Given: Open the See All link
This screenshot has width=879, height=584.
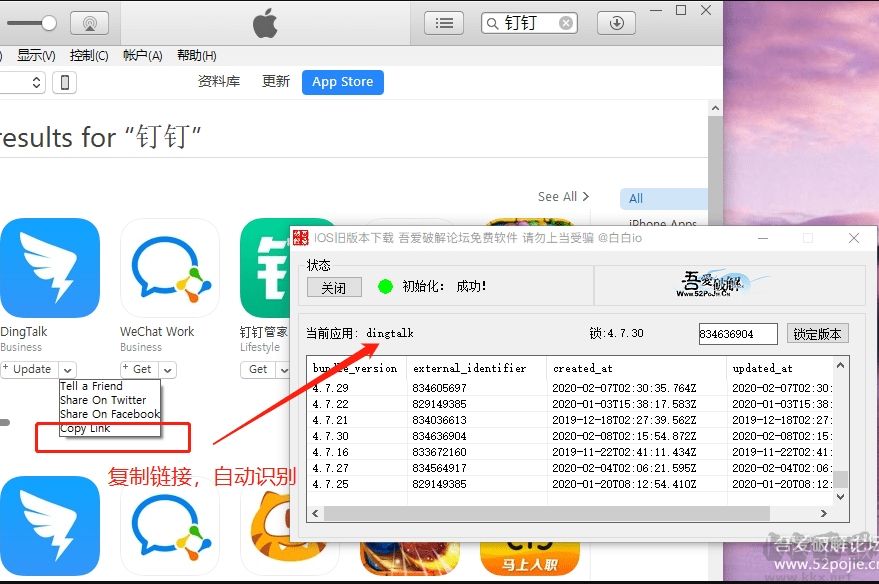Looking at the screenshot, I should pyautogui.click(x=562, y=196).
